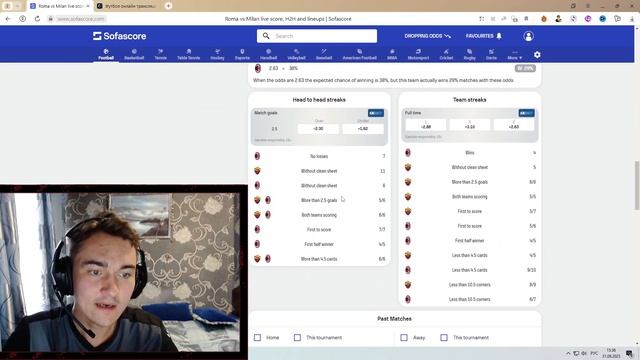Click the search magnifier icon

click(x=266, y=36)
